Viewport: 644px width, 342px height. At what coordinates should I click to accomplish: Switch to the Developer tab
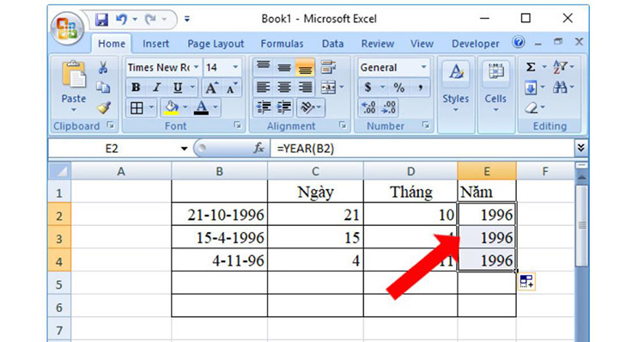click(x=475, y=44)
